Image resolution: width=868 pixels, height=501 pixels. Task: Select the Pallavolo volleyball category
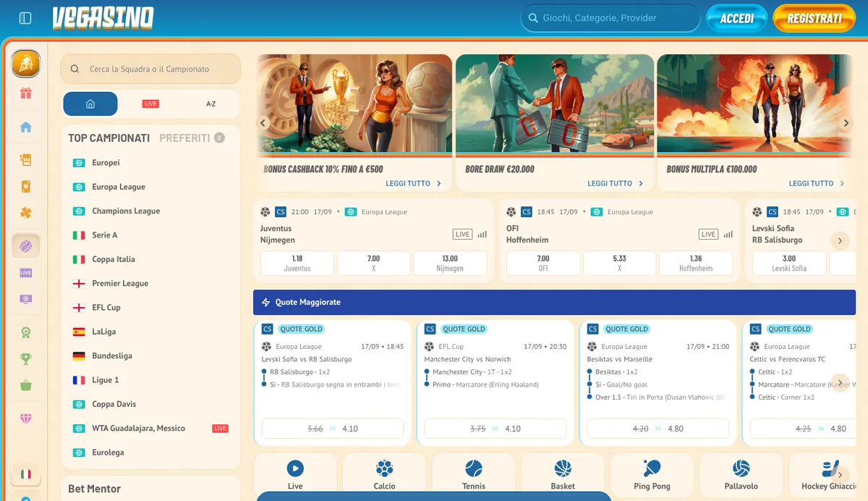[x=741, y=473]
